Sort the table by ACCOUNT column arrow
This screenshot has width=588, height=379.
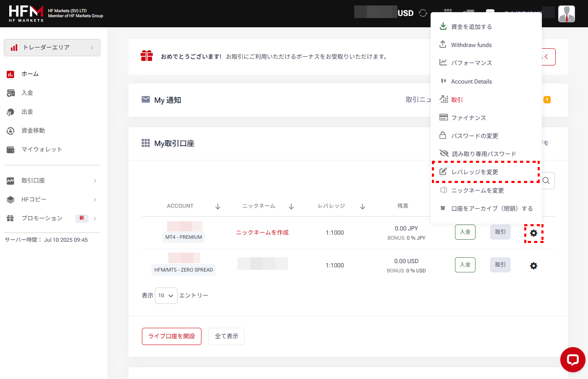pyautogui.click(x=218, y=206)
